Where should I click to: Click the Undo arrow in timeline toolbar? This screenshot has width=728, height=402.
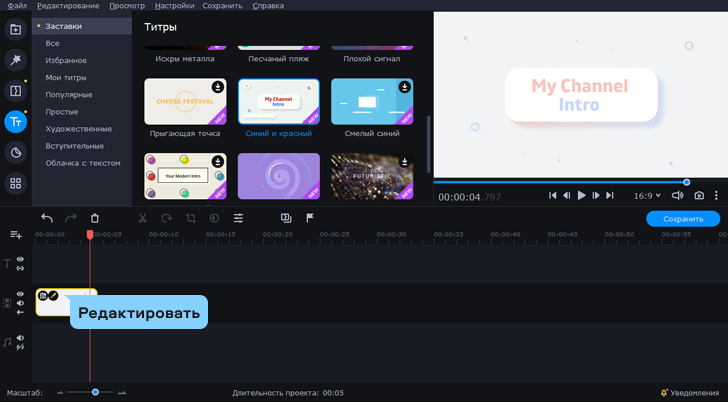(x=47, y=218)
